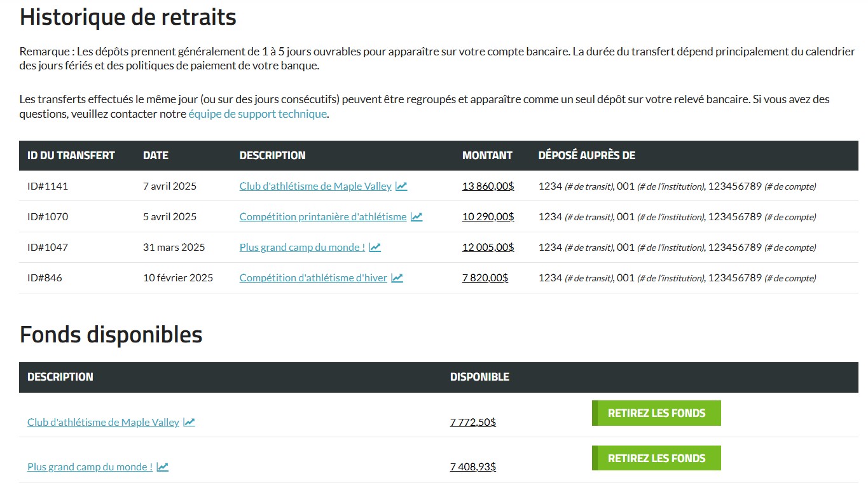Open Club d'athlétisme de Maple Valley transfer link
868x485 pixels.
click(315, 186)
